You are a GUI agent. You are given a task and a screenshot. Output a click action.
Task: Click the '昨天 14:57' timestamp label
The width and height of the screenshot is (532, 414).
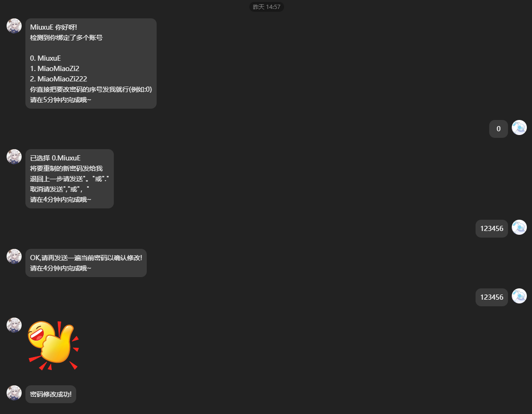(267, 7)
